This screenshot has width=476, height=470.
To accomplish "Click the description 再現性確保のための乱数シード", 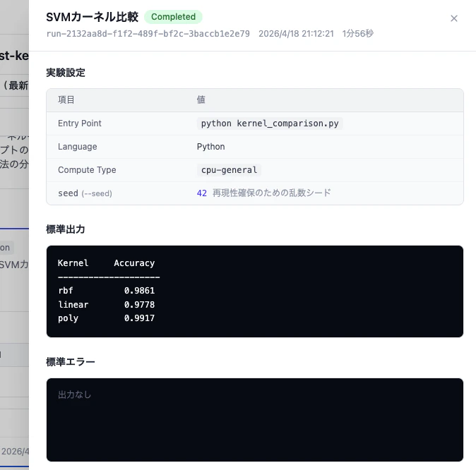I will click(x=271, y=193).
